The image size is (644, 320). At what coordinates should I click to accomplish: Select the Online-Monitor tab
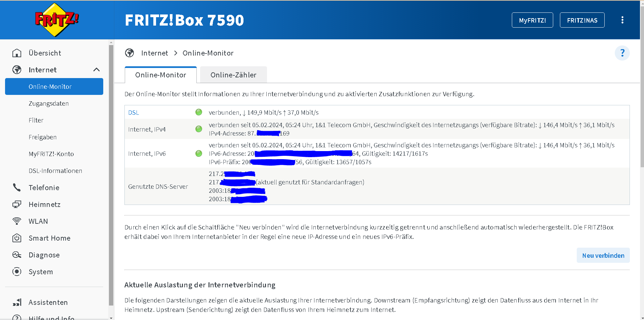(x=161, y=75)
